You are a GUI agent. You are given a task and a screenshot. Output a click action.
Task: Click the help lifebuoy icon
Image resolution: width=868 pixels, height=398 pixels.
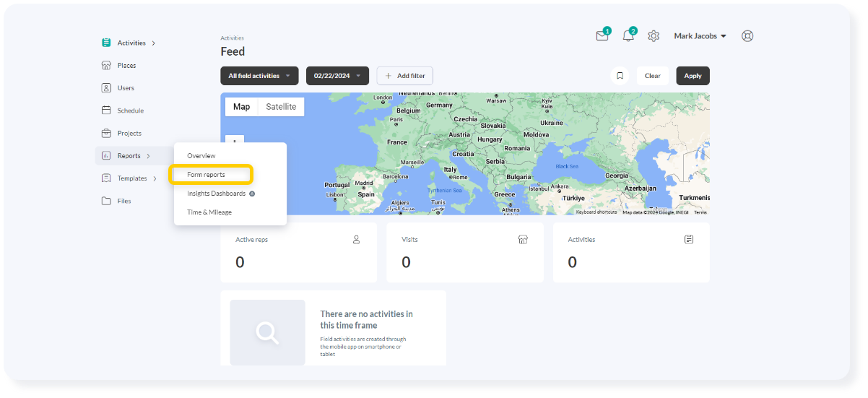pyautogui.click(x=747, y=36)
